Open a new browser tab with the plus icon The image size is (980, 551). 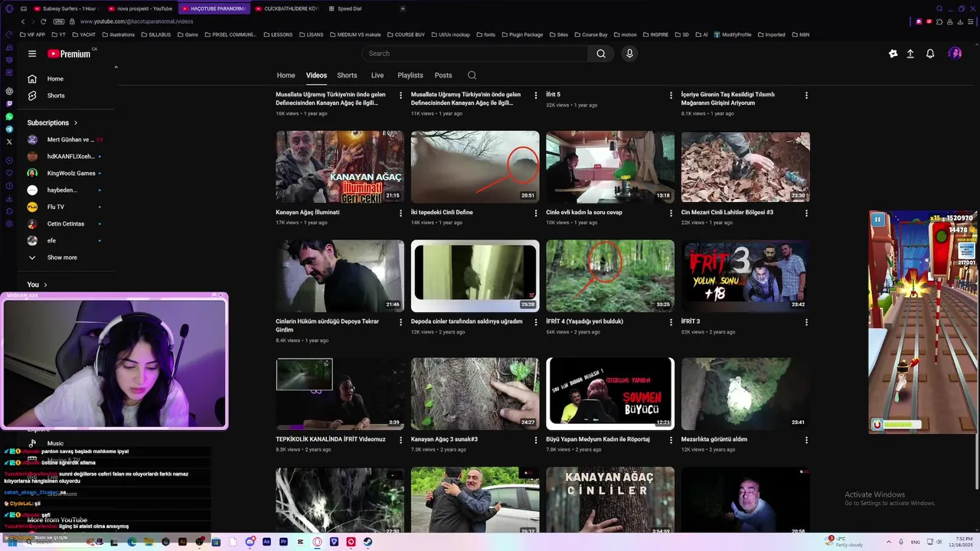pyautogui.click(x=403, y=8)
